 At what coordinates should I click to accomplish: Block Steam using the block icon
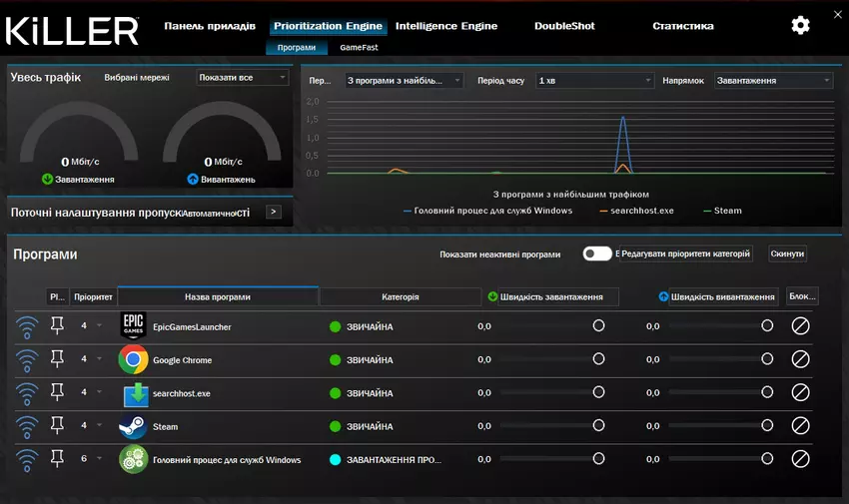coord(800,426)
